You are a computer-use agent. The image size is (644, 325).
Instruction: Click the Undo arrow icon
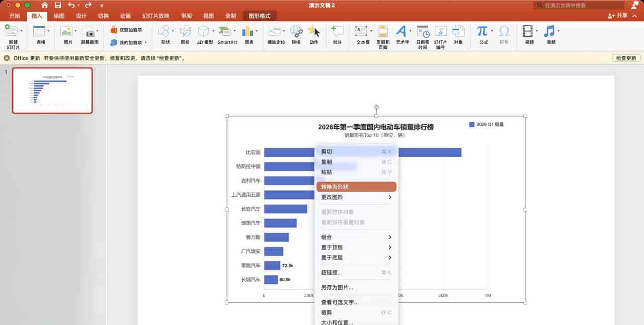tap(71, 5)
